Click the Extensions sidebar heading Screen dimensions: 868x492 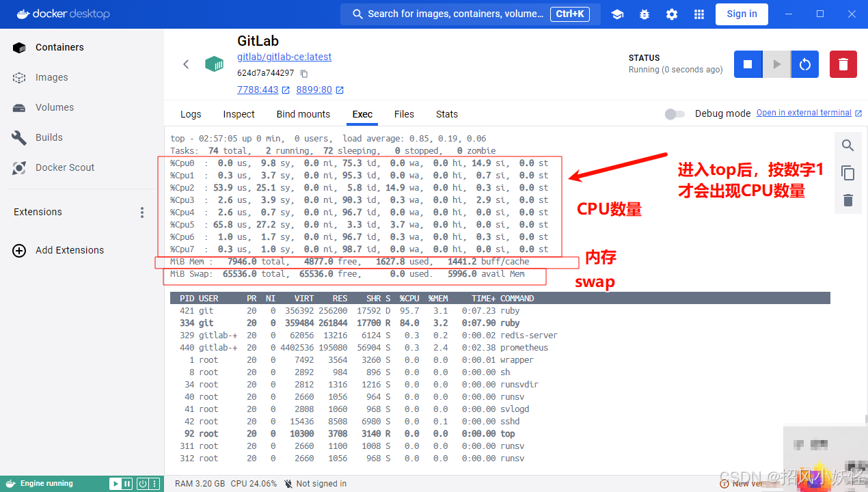[38, 212]
